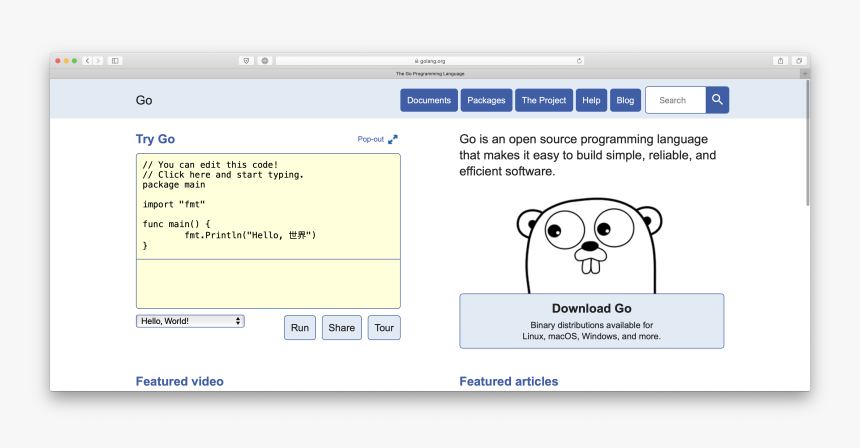Click the green full-screen window button
This screenshot has width=860, height=448.
click(75, 61)
